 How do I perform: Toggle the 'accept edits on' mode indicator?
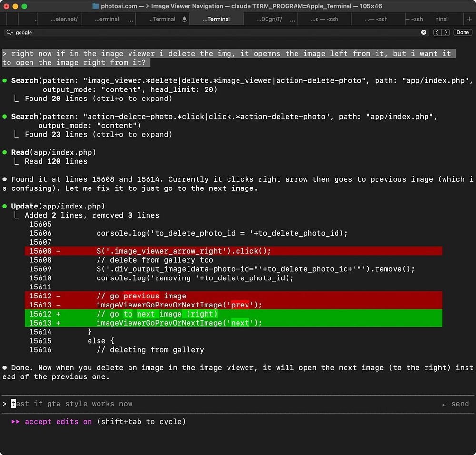pyautogui.click(x=58, y=421)
